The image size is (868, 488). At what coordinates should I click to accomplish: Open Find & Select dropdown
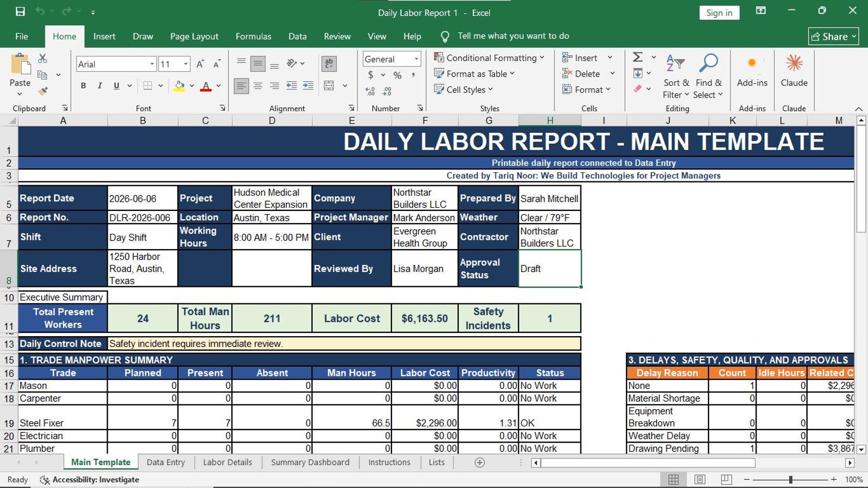pos(708,77)
